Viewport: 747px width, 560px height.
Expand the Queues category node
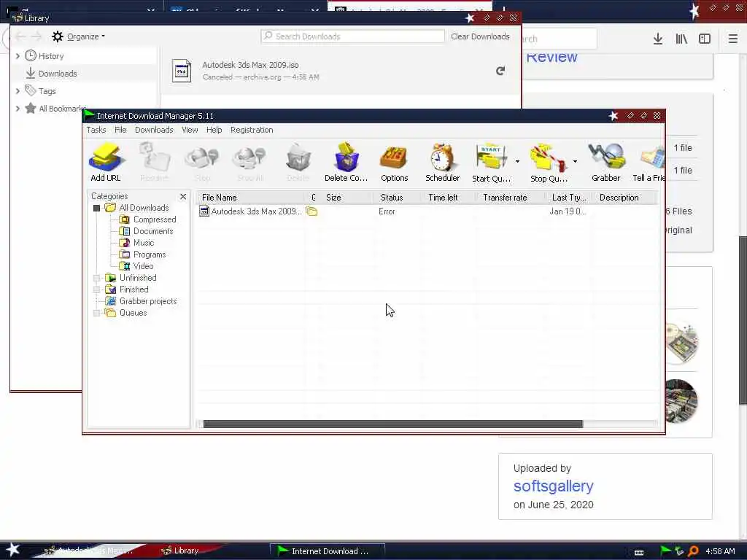[97, 313]
